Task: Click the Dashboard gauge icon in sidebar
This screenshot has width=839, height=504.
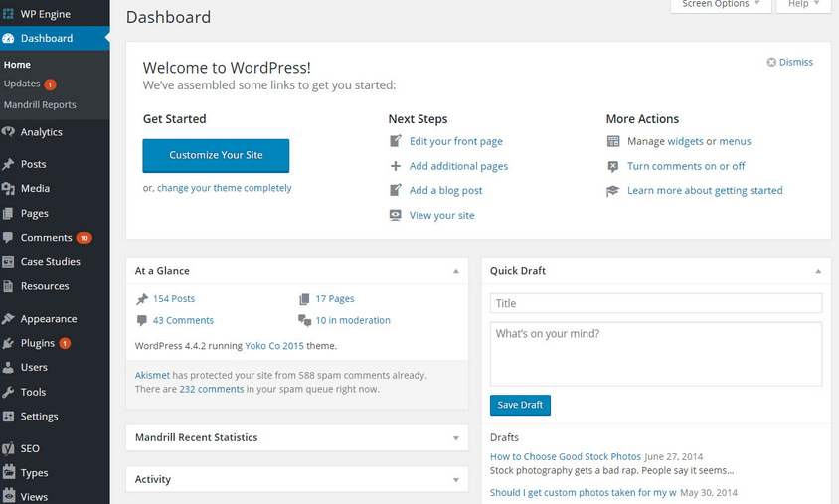Action: coord(8,38)
